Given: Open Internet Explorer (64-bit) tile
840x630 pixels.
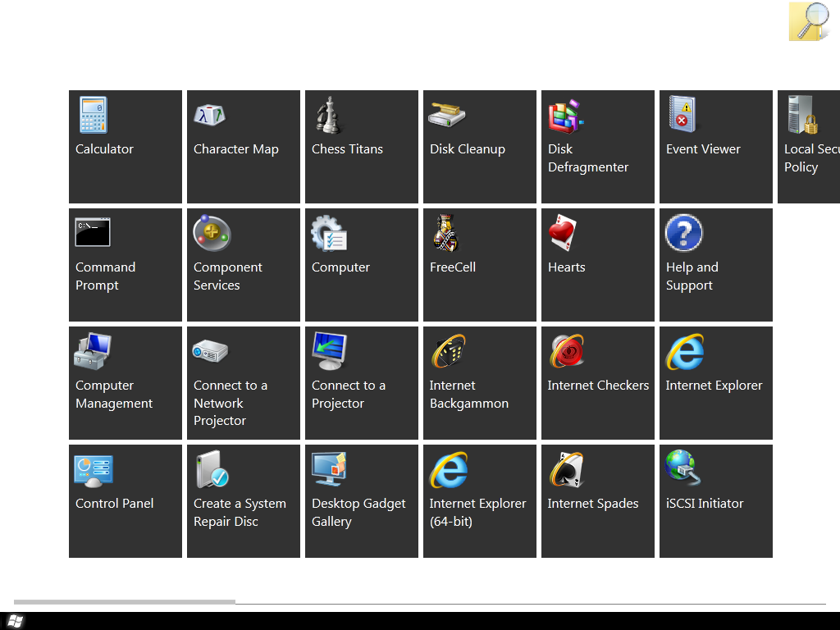Looking at the screenshot, I should 479,500.
